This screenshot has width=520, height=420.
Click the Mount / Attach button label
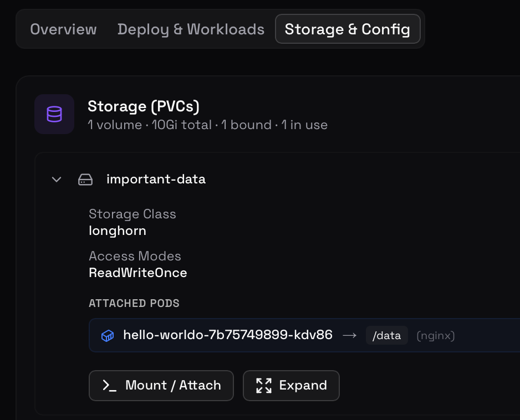[x=173, y=386]
